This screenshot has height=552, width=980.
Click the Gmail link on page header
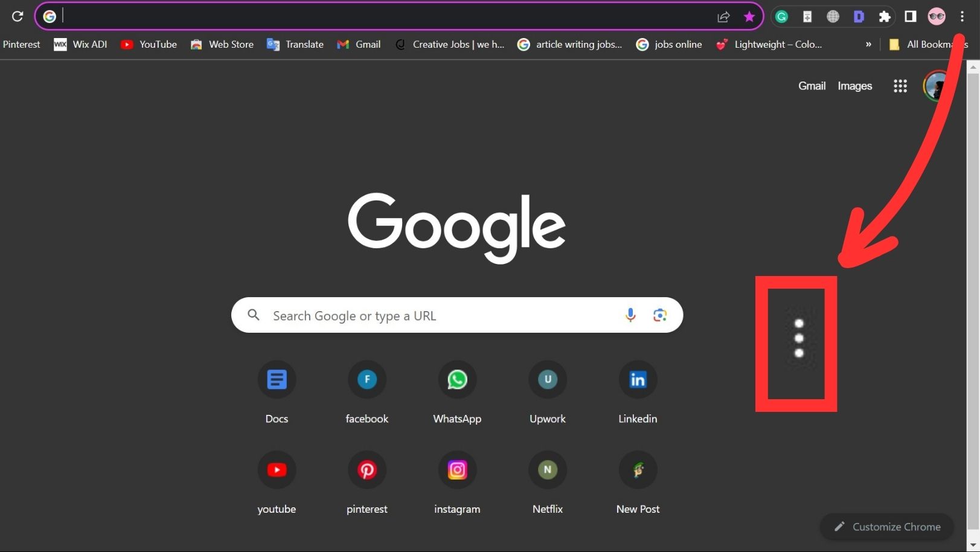click(x=812, y=86)
